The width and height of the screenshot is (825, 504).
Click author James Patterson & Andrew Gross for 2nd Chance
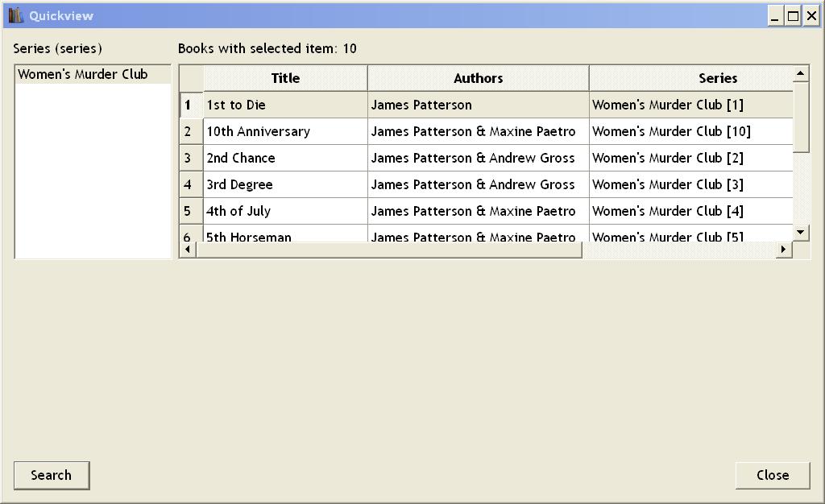pyautogui.click(x=473, y=158)
